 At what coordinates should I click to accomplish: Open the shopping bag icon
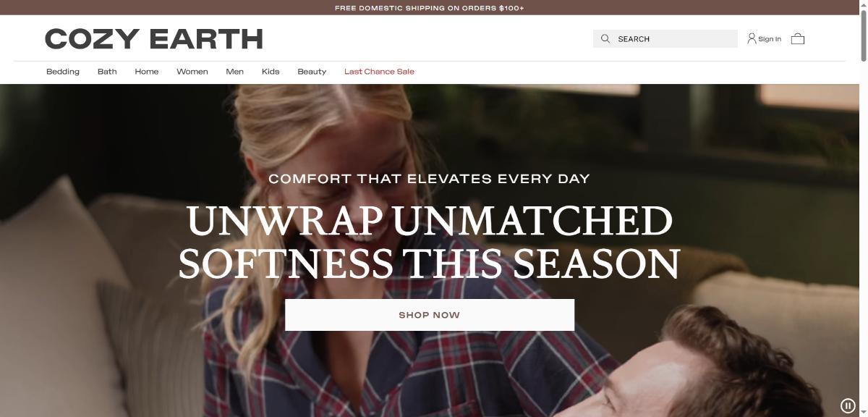(798, 38)
